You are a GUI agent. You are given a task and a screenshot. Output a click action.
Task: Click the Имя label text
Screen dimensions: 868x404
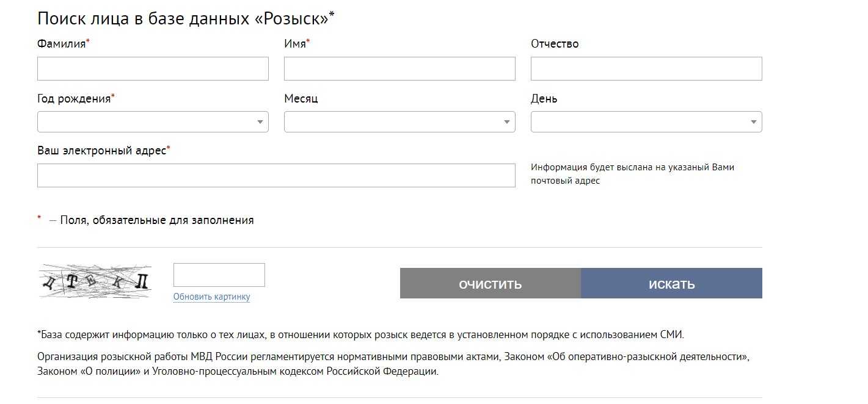pyautogui.click(x=297, y=44)
